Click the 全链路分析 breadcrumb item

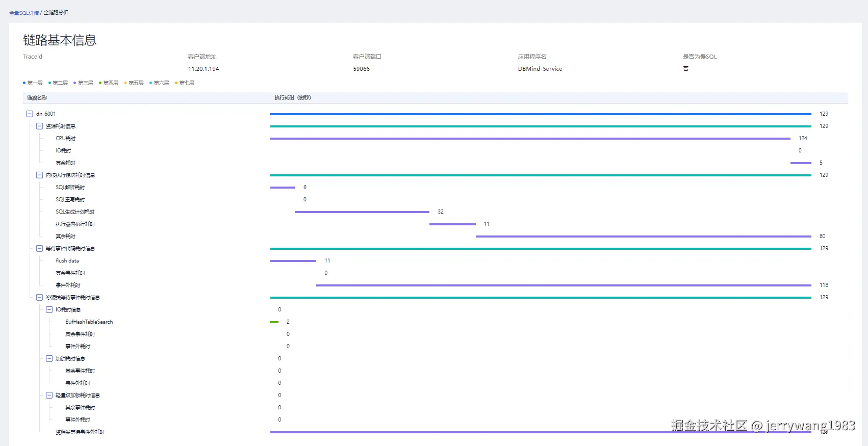click(56, 13)
